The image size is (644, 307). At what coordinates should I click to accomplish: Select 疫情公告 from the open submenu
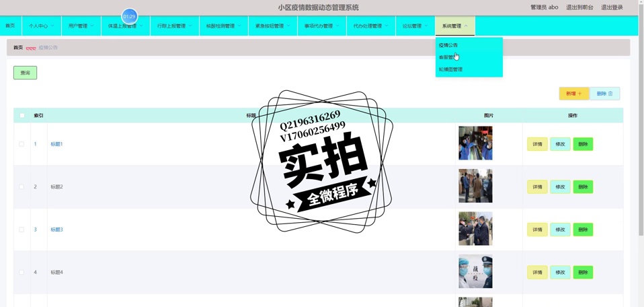pos(448,45)
